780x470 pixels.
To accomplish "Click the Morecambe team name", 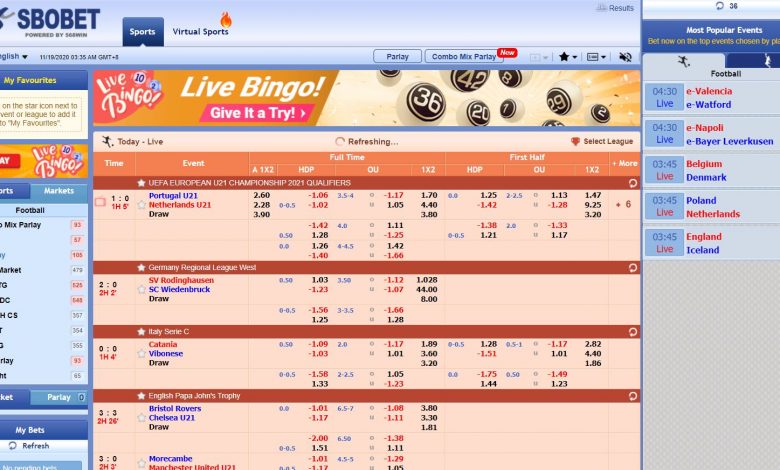I will [x=170, y=459].
